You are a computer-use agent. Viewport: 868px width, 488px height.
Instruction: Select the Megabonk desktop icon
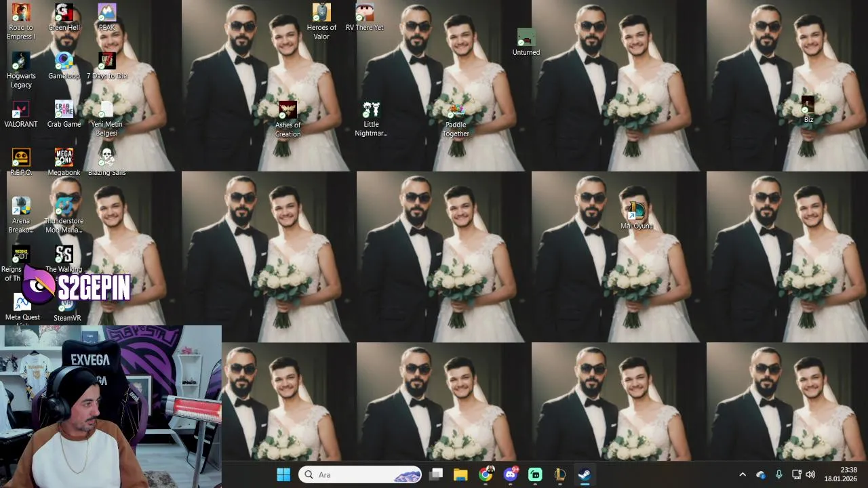(64, 163)
